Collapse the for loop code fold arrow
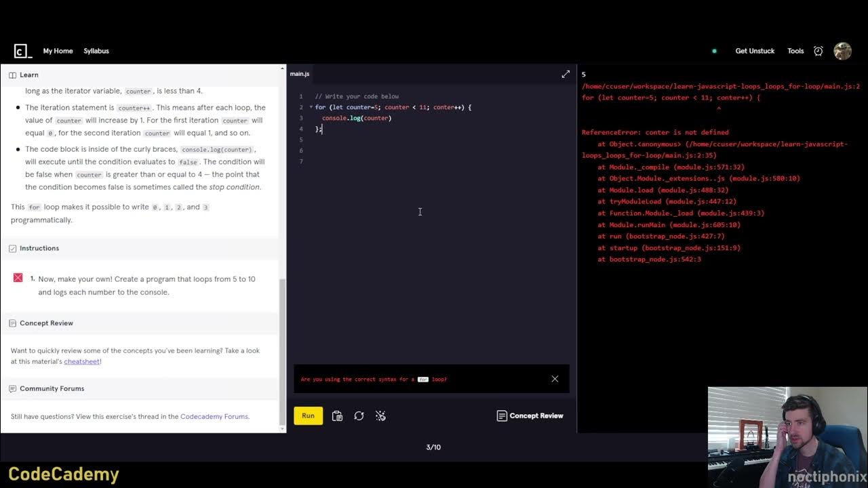The width and height of the screenshot is (868, 488). pyautogui.click(x=311, y=107)
